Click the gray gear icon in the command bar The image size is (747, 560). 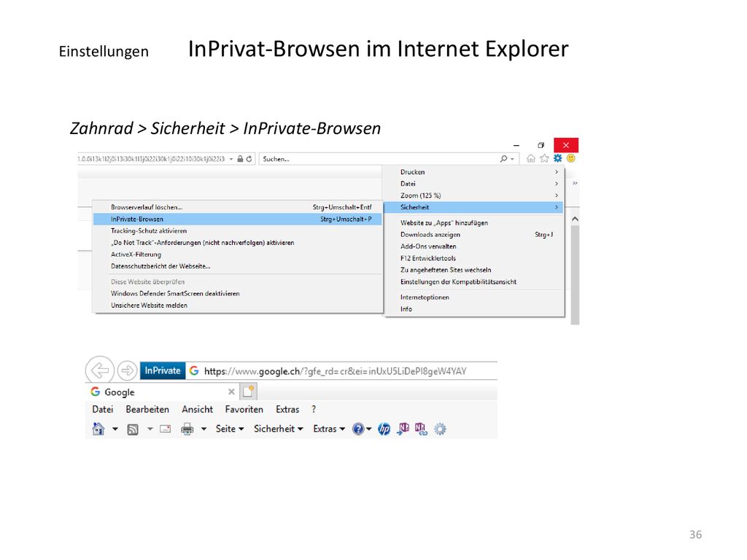coord(440,429)
